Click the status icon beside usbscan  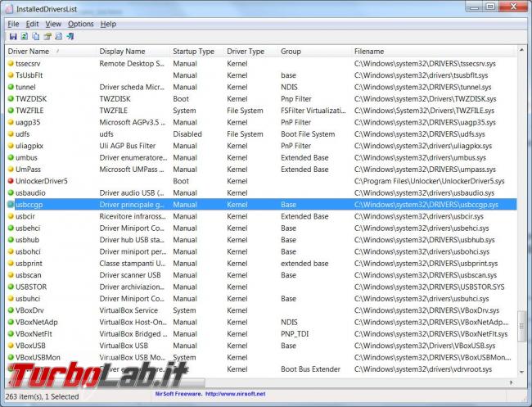pos(11,275)
